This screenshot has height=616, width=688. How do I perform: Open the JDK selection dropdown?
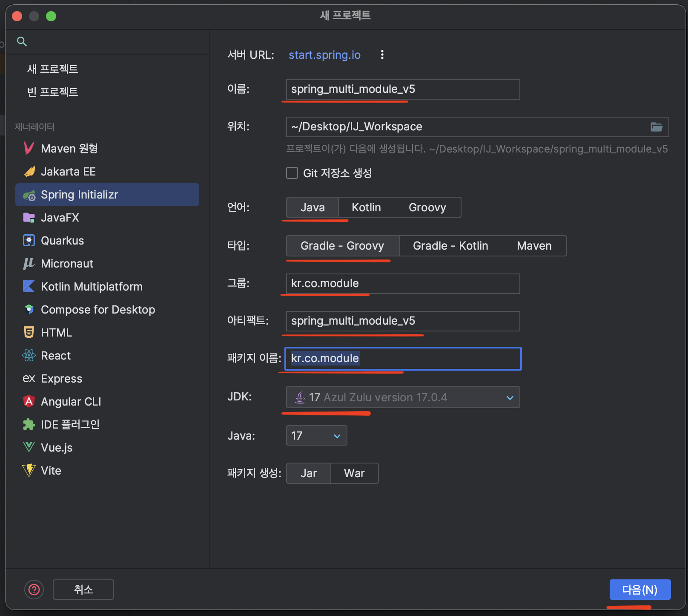click(x=509, y=397)
